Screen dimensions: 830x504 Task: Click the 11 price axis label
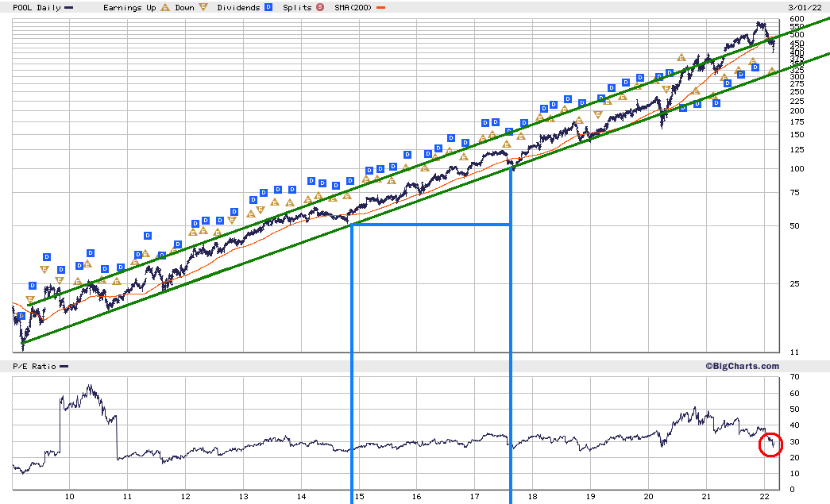pyautogui.click(x=794, y=352)
